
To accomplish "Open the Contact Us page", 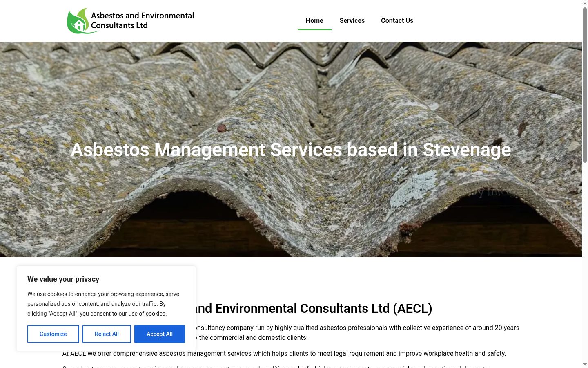I will click(x=397, y=20).
